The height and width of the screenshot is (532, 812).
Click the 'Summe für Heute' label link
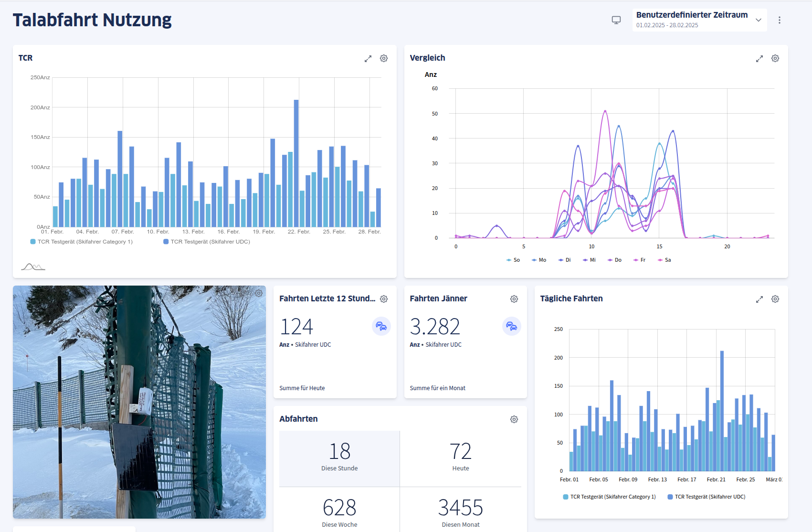click(302, 388)
